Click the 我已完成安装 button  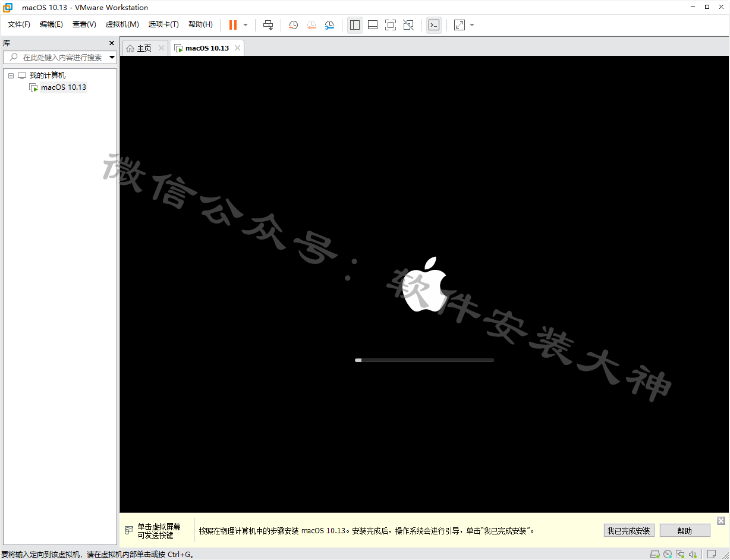[628, 531]
